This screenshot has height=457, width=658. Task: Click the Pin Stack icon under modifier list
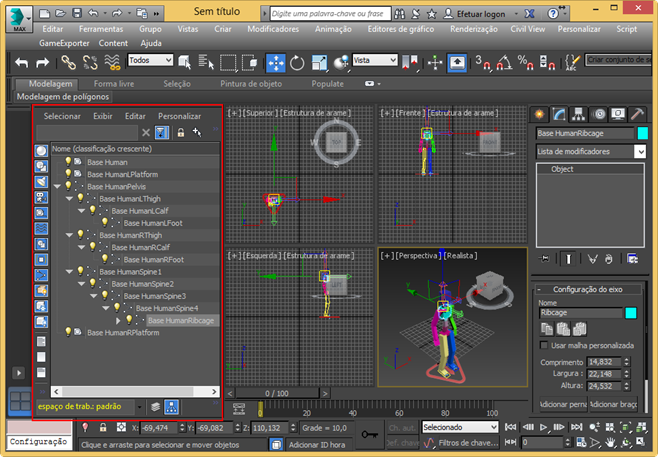[544, 259]
